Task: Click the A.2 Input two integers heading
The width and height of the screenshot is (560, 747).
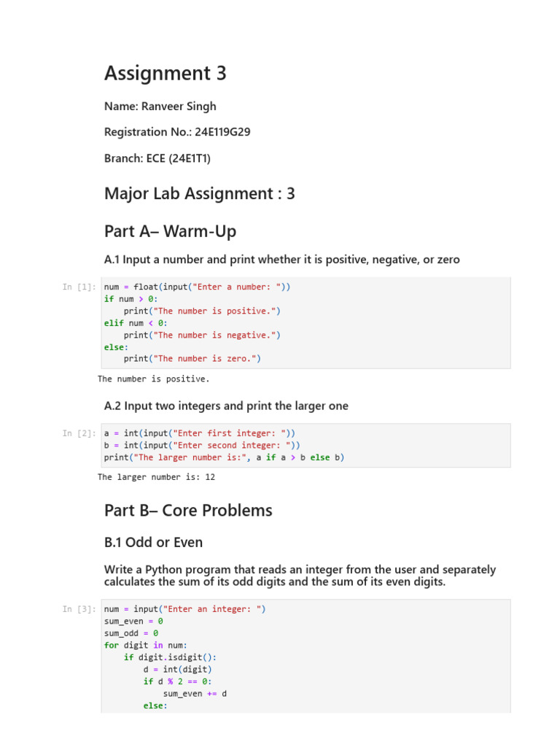Action: [x=226, y=406]
